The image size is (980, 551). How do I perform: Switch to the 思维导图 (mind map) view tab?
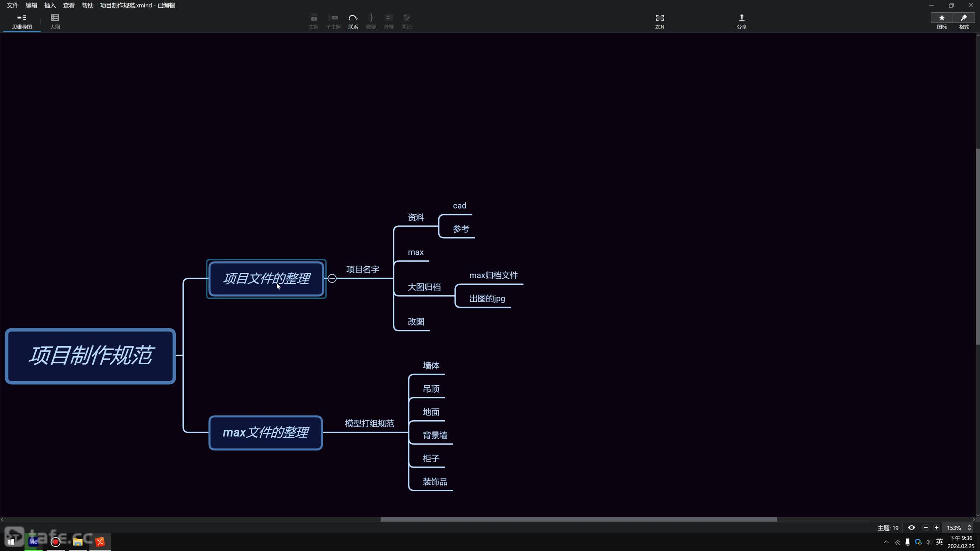[22, 22]
